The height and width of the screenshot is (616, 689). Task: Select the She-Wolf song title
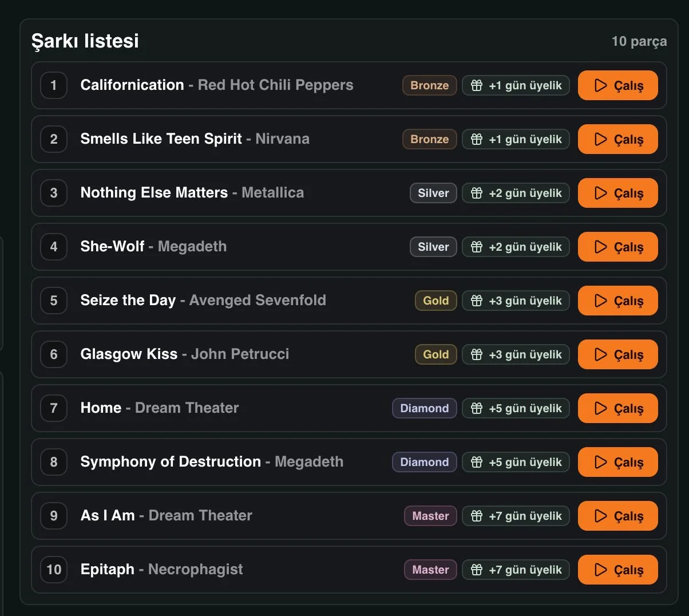click(112, 247)
